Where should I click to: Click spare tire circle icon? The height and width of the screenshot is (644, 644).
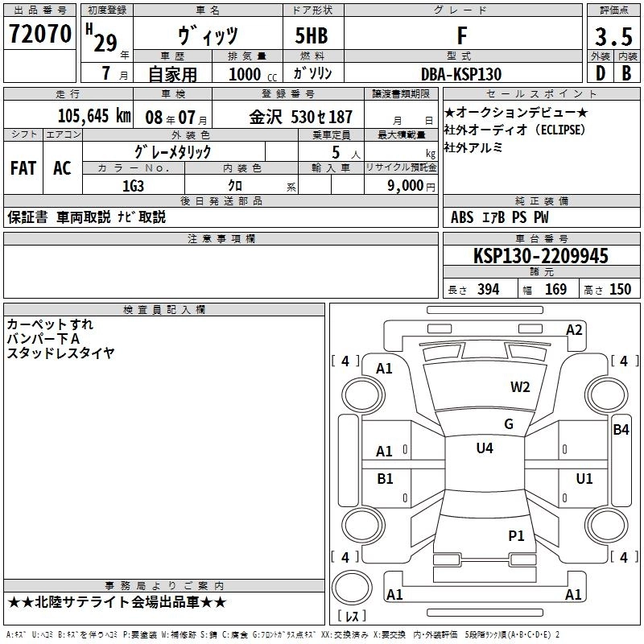[x=352, y=588]
